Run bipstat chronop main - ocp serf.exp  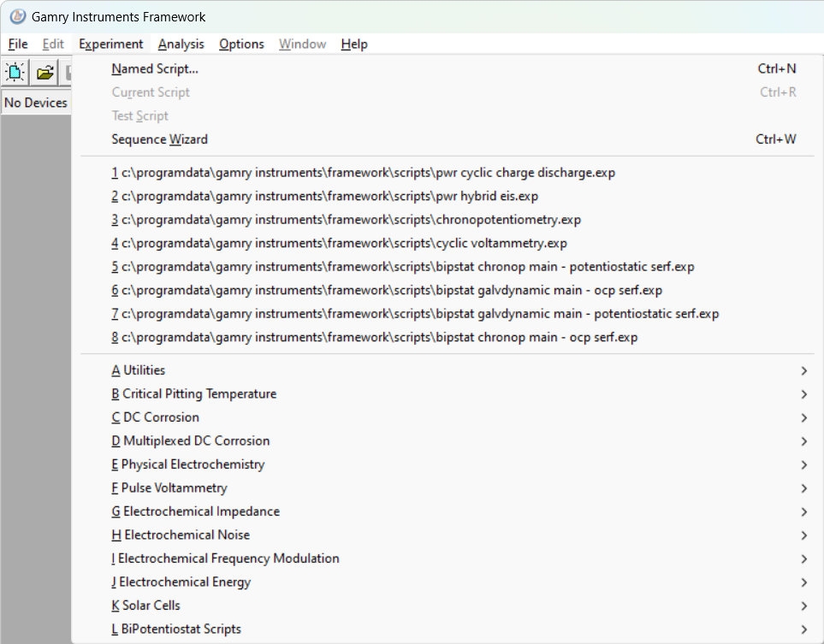(447, 337)
